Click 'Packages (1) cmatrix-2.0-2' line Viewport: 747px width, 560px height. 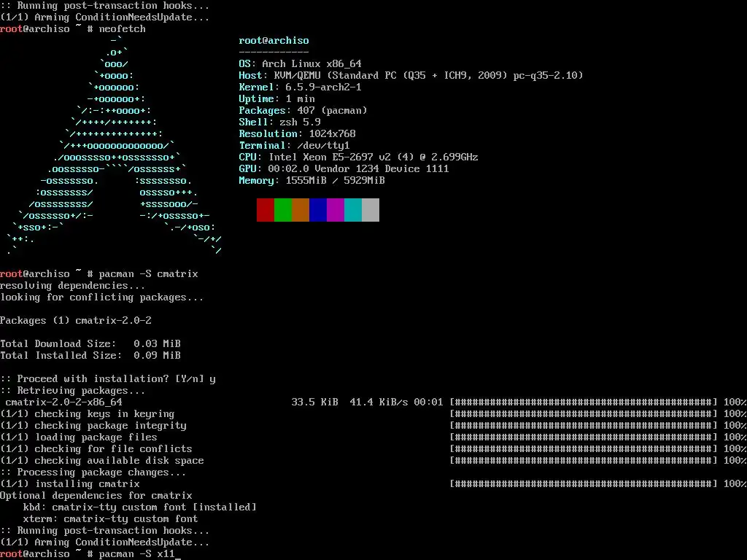pos(76,321)
